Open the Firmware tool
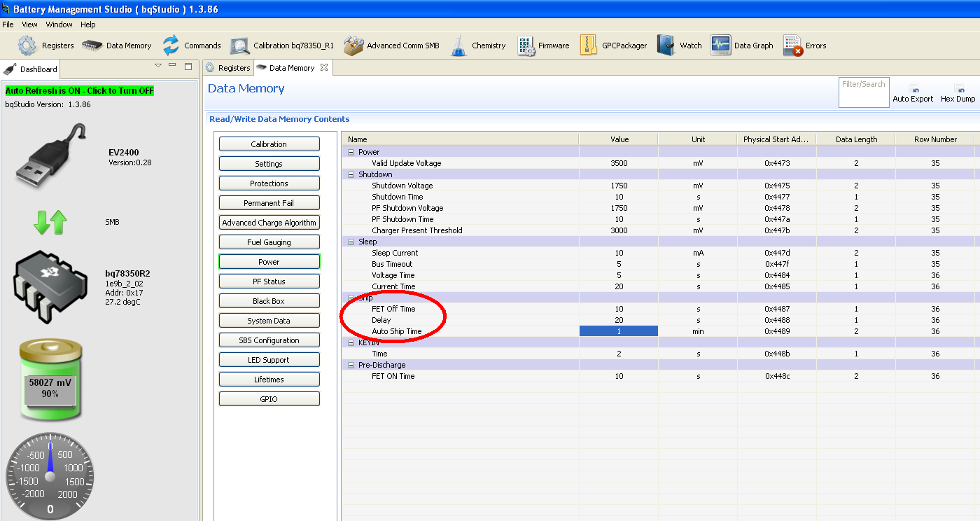 [543, 46]
